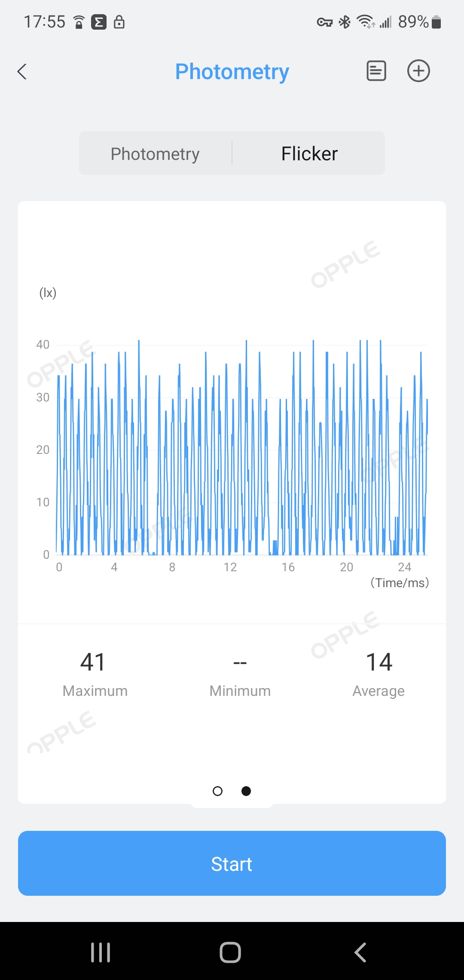This screenshot has height=980, width=464.
Task: Select the Flicker tab
Action: (309, 153)
